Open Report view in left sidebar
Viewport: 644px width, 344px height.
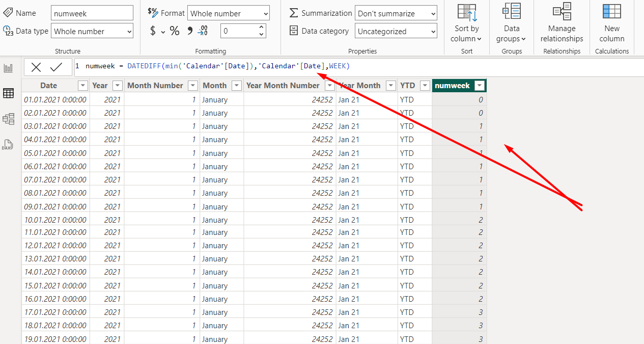pyautogui.click(x=8, y=68)
